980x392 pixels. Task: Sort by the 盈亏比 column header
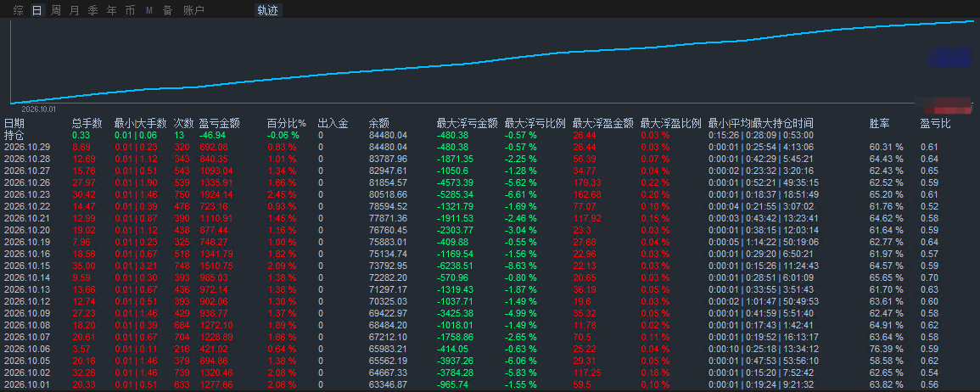936,123
